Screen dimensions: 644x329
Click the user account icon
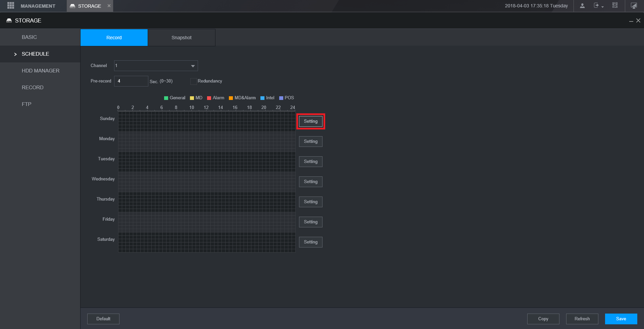[582, 6]
